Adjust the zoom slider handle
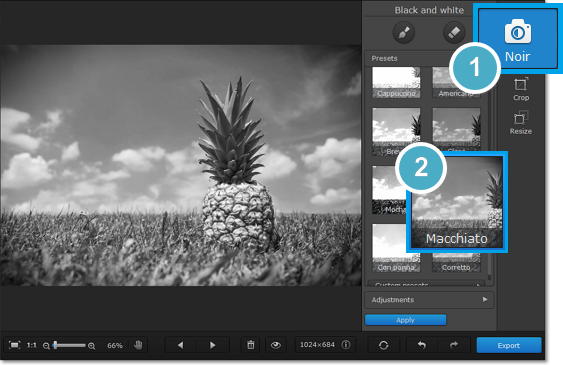 (55, 345)
